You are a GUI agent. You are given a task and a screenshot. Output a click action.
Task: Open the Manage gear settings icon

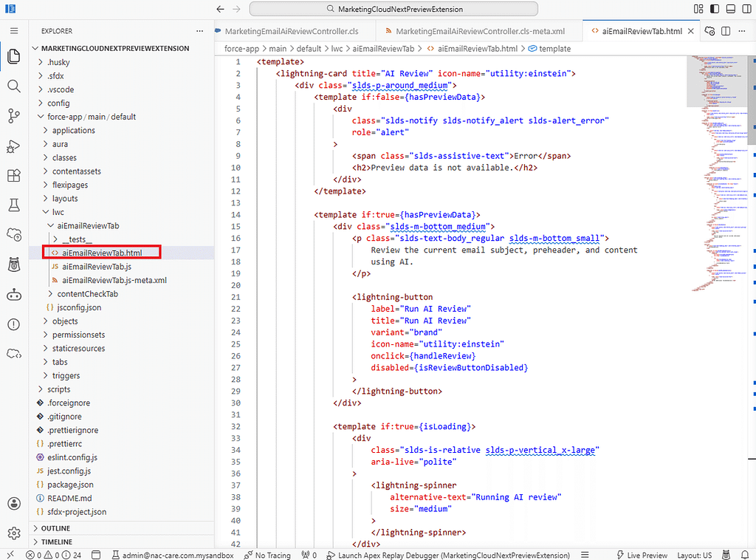14,533
